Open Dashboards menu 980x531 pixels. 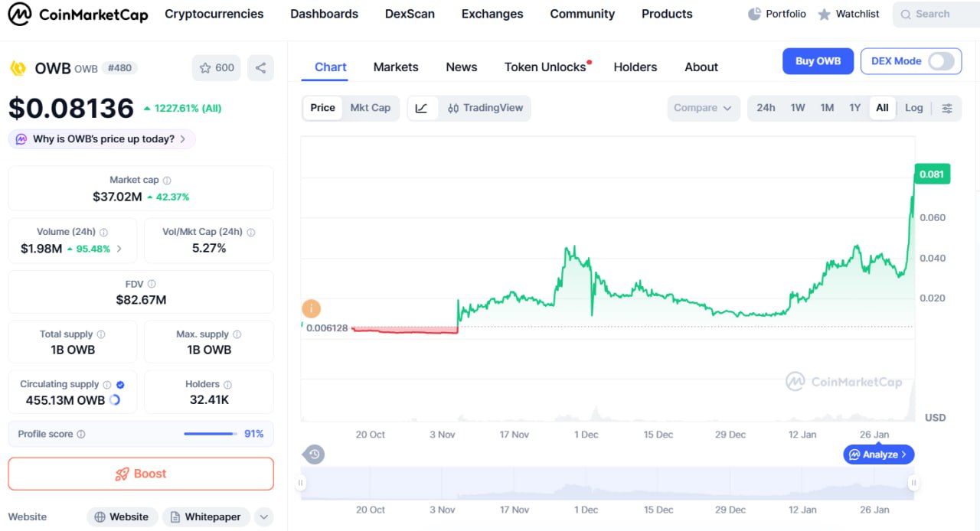(324, 14)
